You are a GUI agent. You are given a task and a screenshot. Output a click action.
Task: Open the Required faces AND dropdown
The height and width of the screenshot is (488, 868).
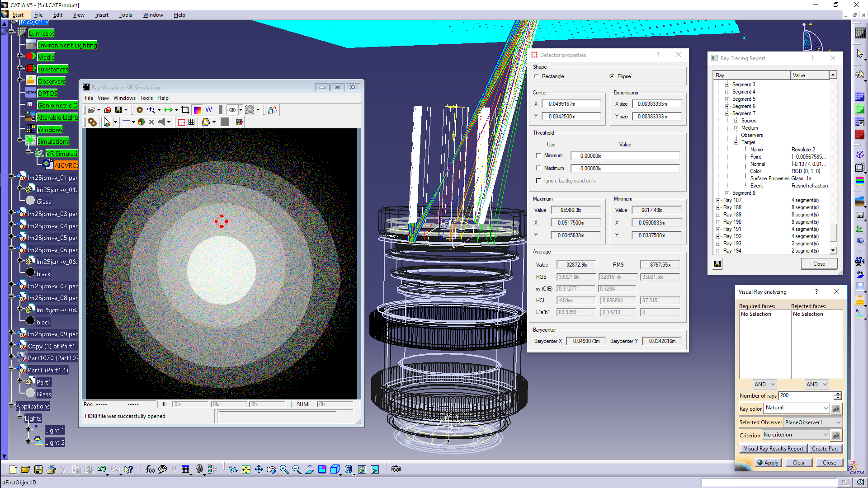765,385
